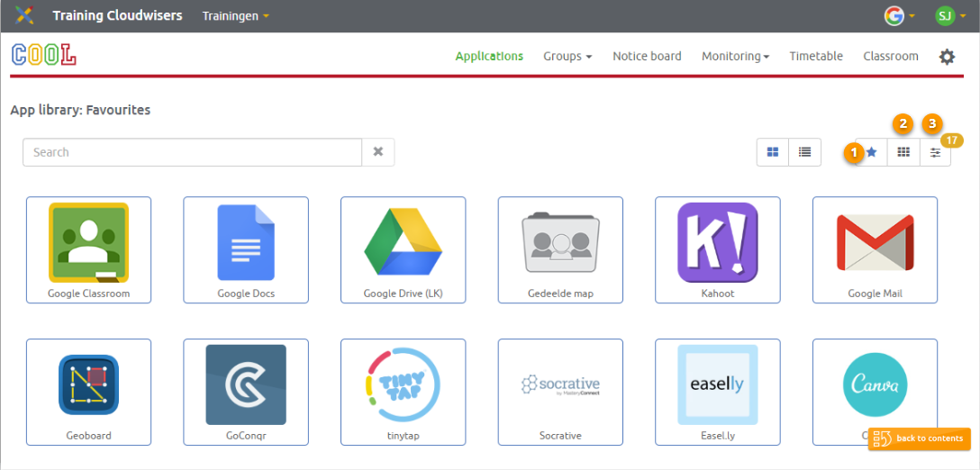This screenshot has width=980, height=470.
Task: Open the Google Drive (LK) app
Action: click(404, 250)
